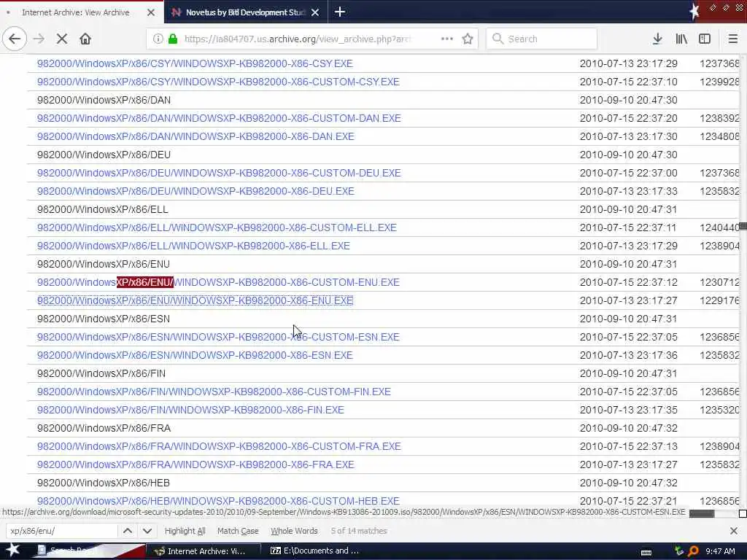Download WINDOWSXP-KB982000-X86-ESN.EXE
Image resolution: width=747 pixels, height=560 pixels.
195,355
